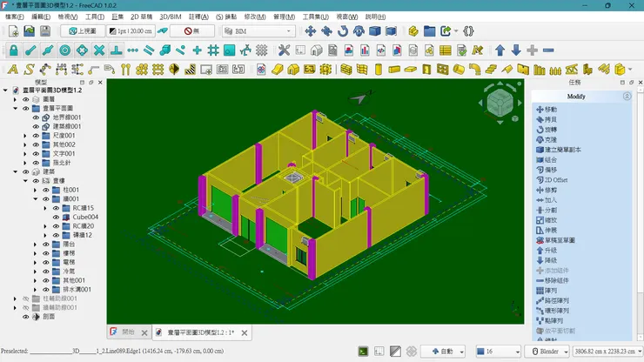The width and height of the screenshot is (644, 362).
Task: Collapse the 壹樓 level node
Action: [x=25, y=181]
